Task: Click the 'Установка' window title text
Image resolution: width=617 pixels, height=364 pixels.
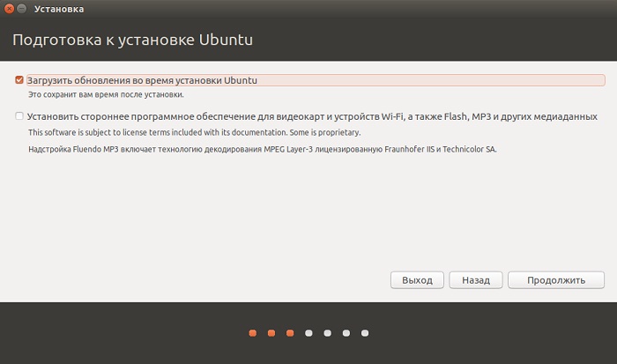Action: pyautogui.click(x=59, y=9)
